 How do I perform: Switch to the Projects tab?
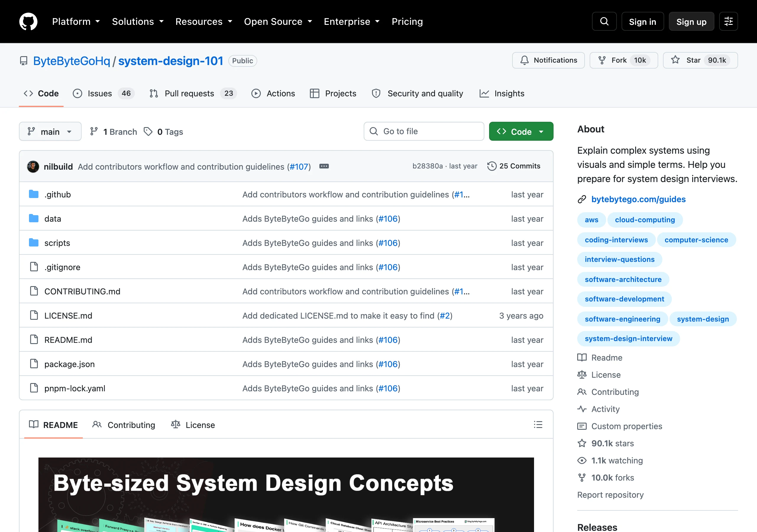333,94
